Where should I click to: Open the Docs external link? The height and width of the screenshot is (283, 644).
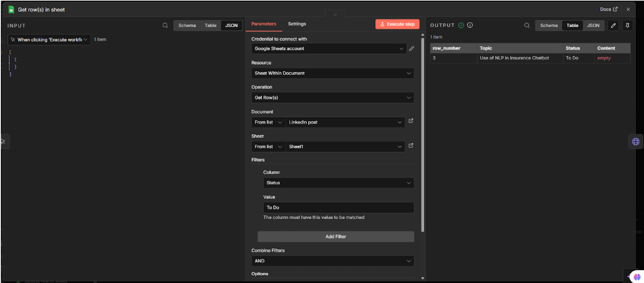pos(609,9)
